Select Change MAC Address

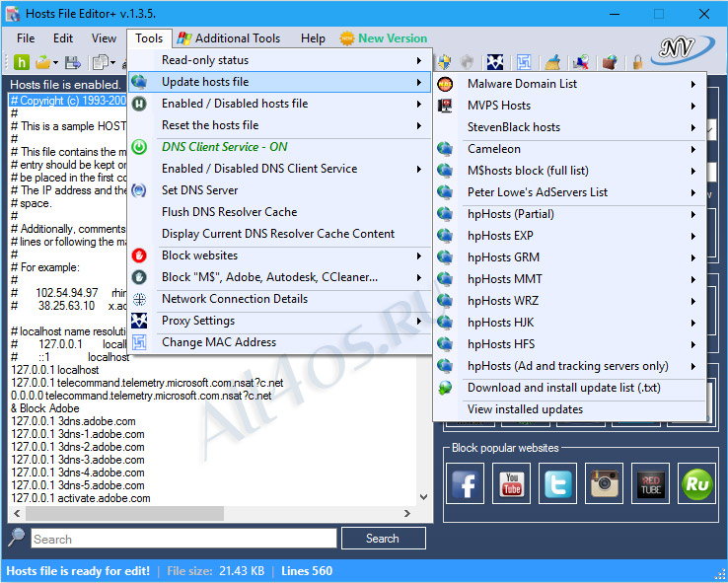(279, 342)
